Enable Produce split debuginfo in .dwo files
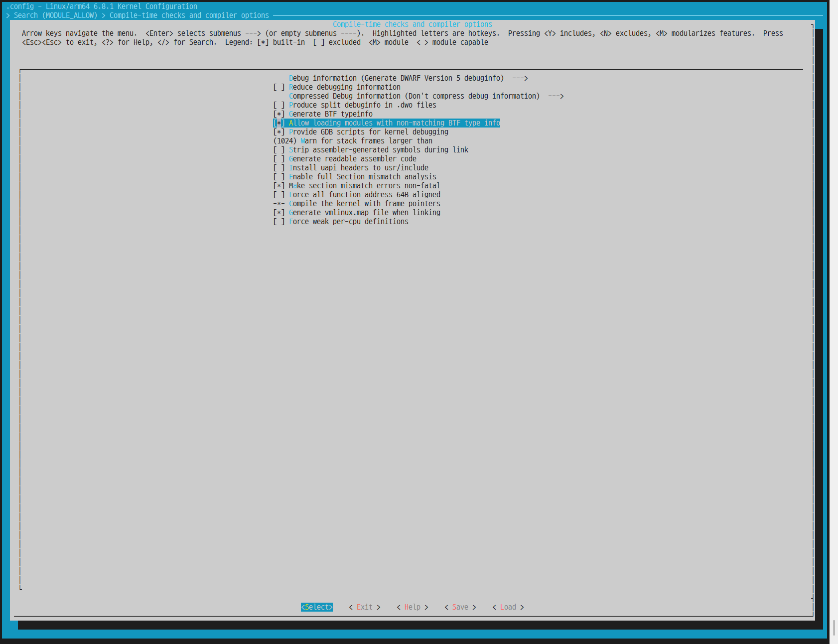 [x=355, y=105]
